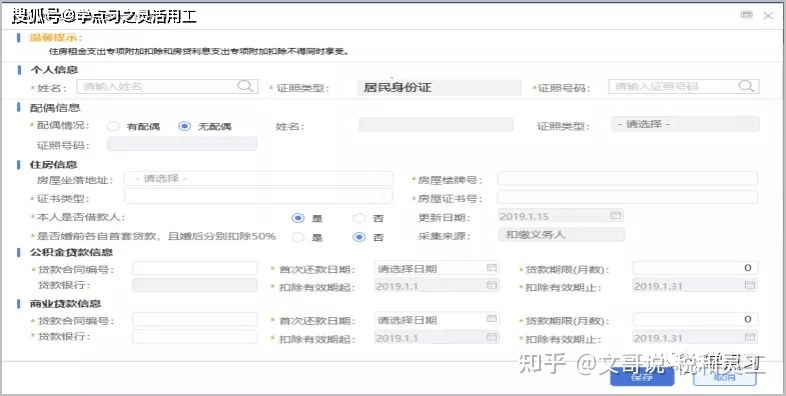
Task: Select 无配偶 radio button
Action: (184, 126)
